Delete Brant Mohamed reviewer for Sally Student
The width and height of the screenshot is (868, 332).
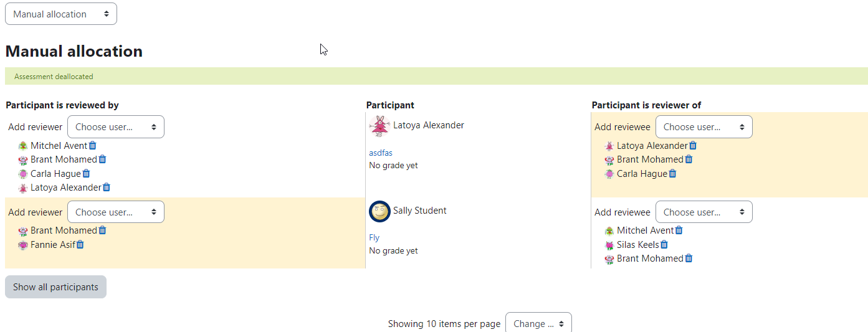pyautogui.click(x=103, y=230)
